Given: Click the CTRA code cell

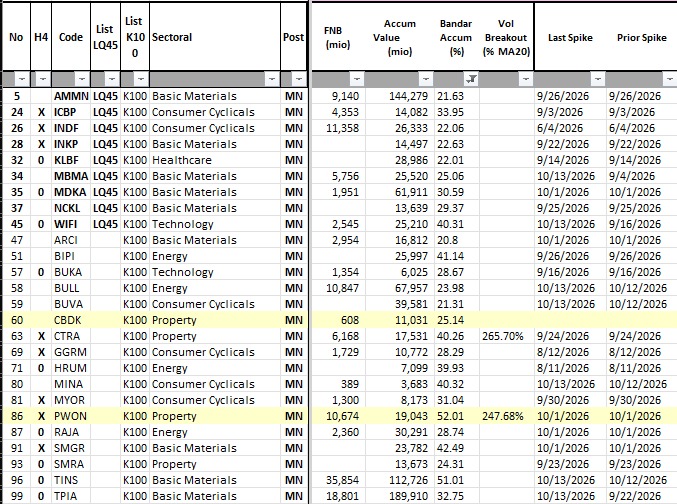Looking at the screenshot, I should coord(71,336).
